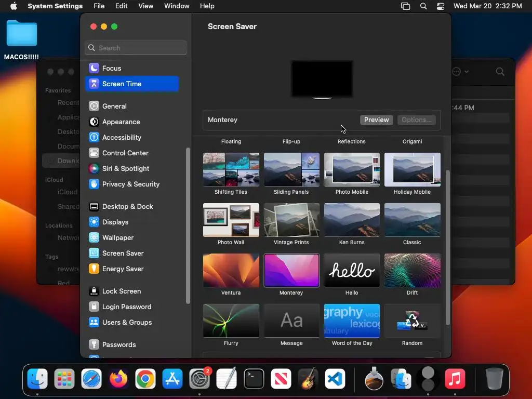Select Ken Burns screen saver

click(352, 220)
